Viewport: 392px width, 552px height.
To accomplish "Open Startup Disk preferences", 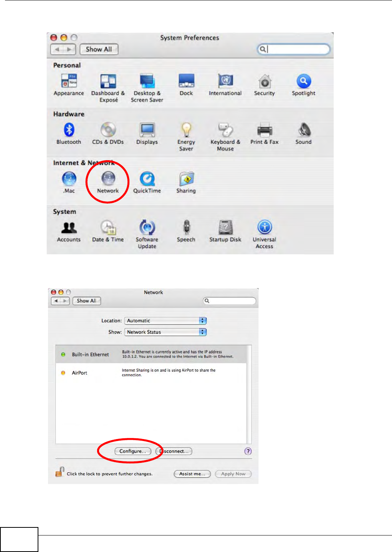I will pyautogui.click(x=225, y=231).
